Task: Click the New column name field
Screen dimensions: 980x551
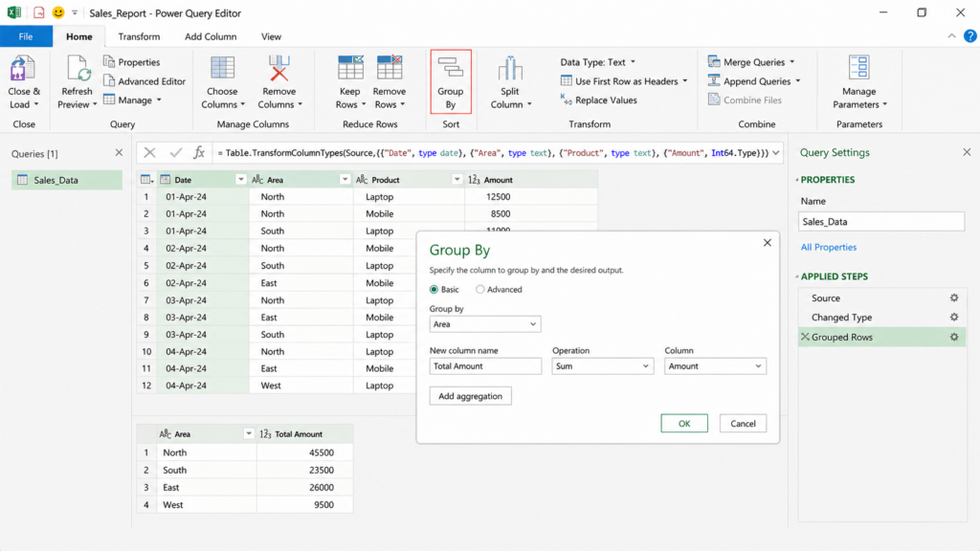Action: click(x=485, y=366)
